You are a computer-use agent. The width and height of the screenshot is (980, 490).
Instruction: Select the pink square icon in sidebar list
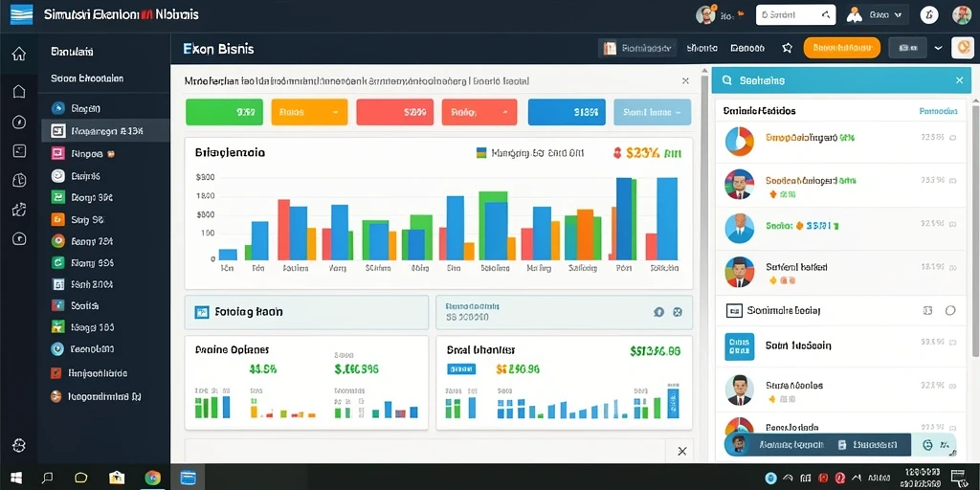point(57,153)
